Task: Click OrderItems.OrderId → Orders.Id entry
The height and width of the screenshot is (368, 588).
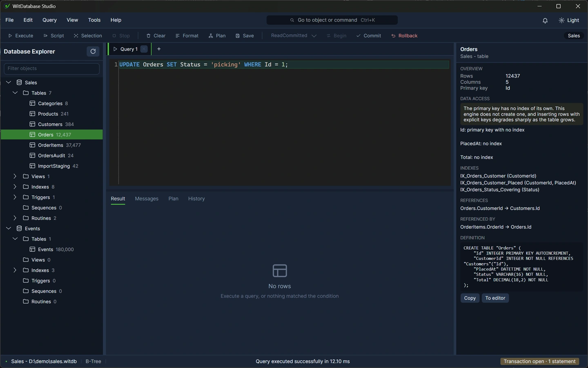Action: click(496, 227)
